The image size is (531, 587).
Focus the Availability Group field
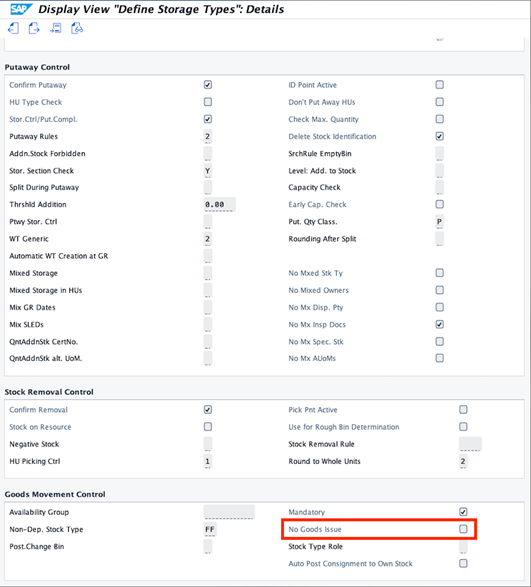coord(229,512)
